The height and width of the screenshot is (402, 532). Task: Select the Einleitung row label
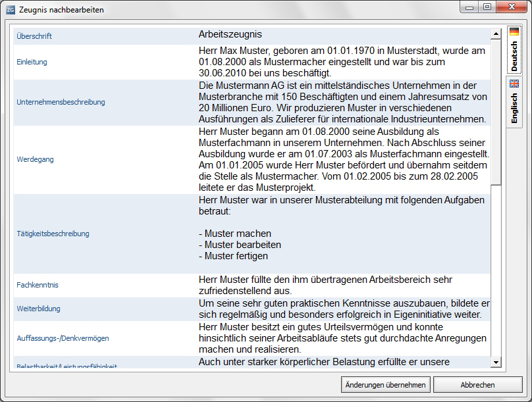tap(32, 62)
